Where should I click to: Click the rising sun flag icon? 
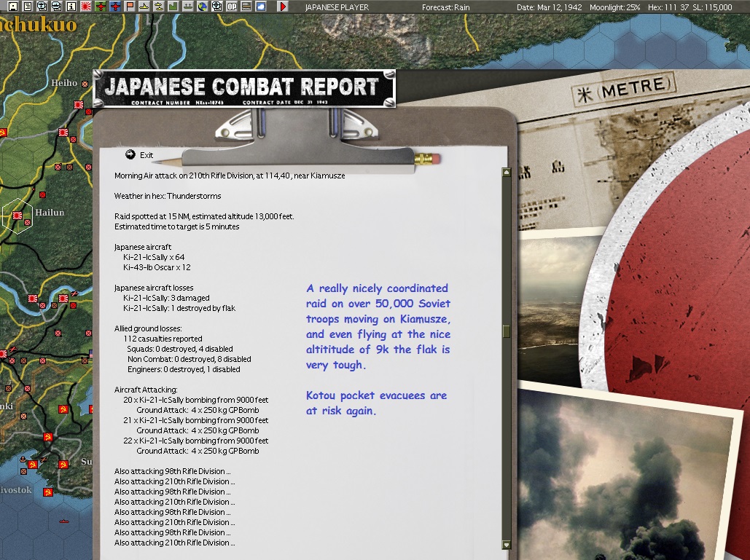[86, 7]
